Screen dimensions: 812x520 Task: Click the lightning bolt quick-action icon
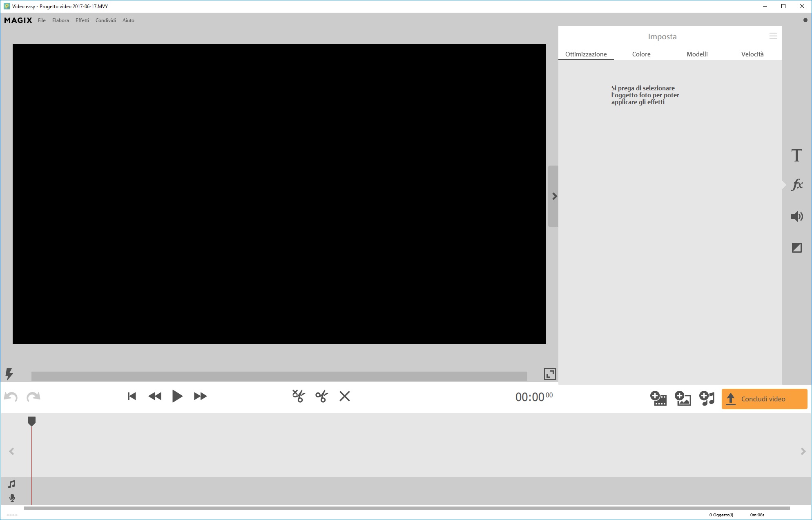(9, 373)
